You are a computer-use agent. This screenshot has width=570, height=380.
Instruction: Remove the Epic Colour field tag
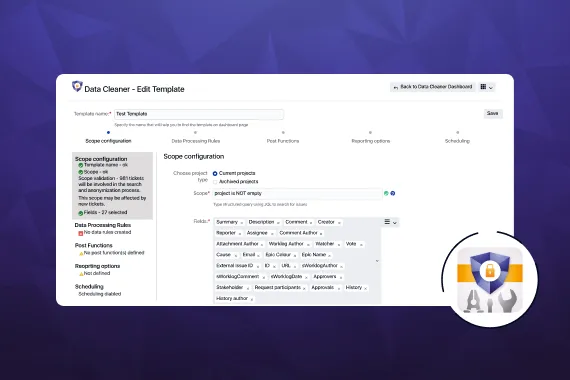295,256
